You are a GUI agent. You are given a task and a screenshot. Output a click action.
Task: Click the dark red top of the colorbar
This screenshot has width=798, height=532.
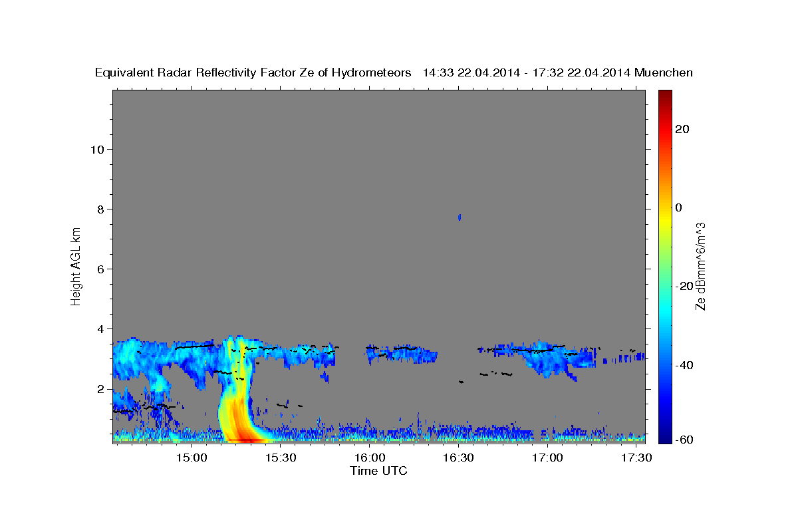[x=664, y=96]
